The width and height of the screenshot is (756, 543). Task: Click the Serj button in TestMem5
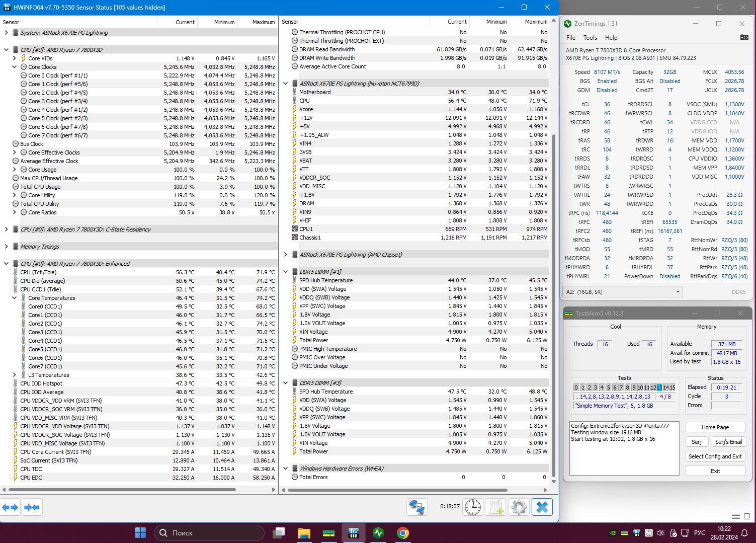[697, 442]
